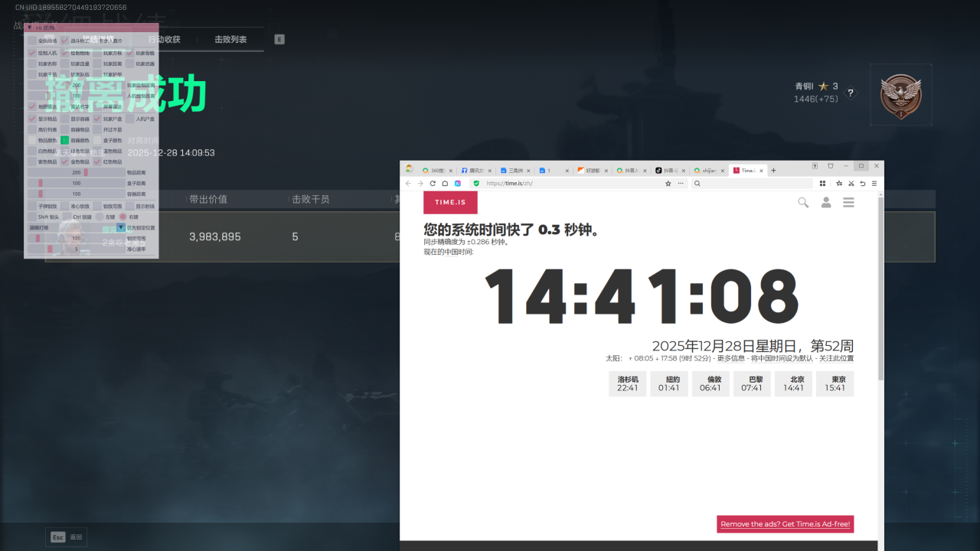This screenshot has width=980, height=551.
Task: Open the address bar three-dots menu
Action: click(681, 184)
